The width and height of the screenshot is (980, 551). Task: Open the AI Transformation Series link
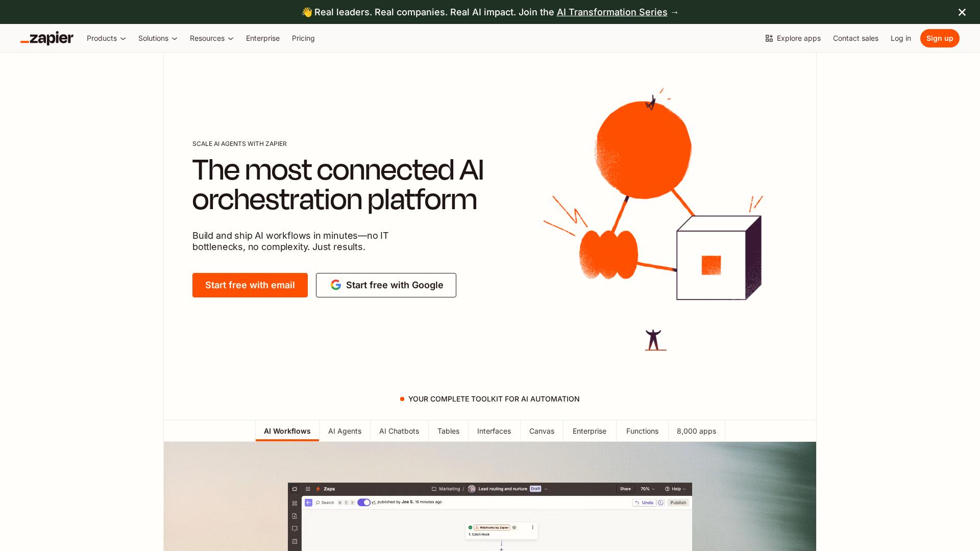pos(612,12)
